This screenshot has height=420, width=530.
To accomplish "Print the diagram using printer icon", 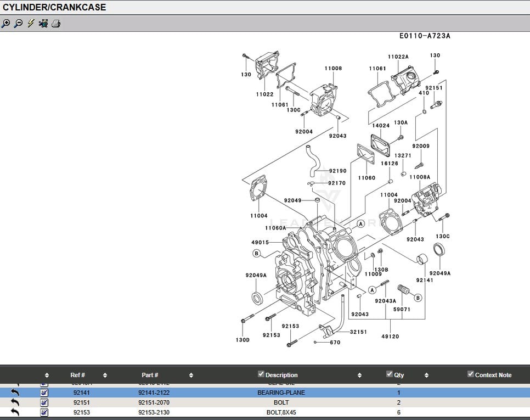I will [56, 24].
